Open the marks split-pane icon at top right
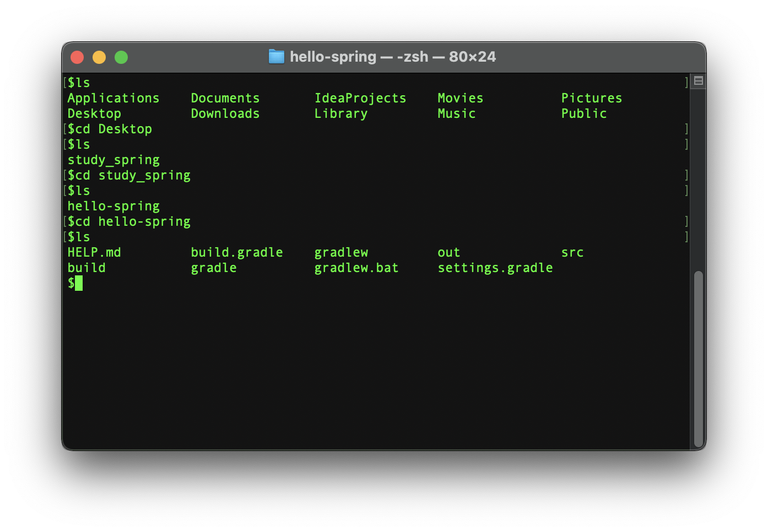 point(697,80)
